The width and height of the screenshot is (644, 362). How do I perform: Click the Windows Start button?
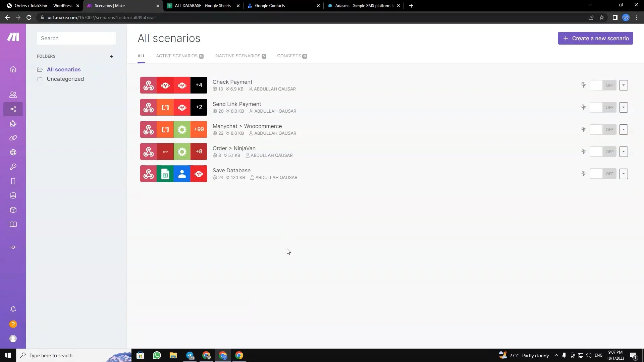pos(8,355)
